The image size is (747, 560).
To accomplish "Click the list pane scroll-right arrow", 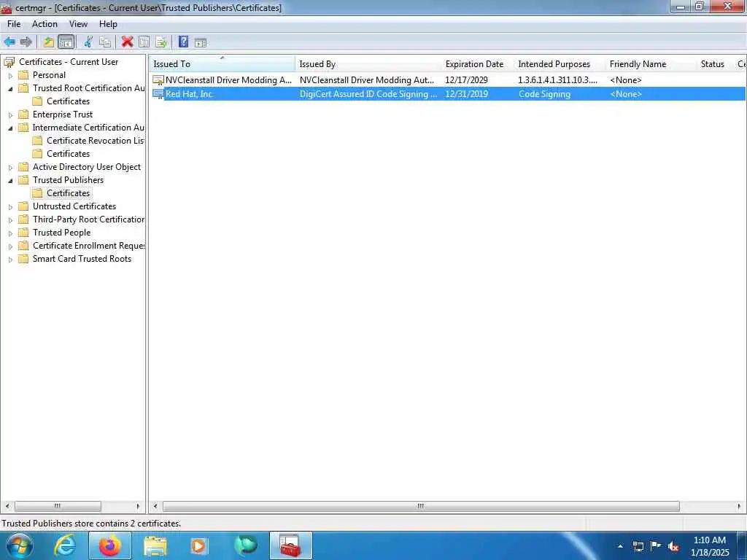I will click(739, 506).
